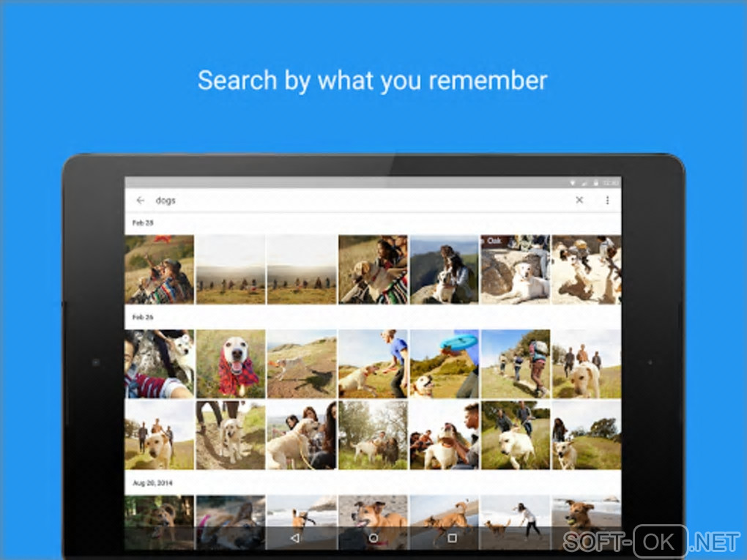Screen dimensions: 747x560
Task: Open photo of man petting dog's face
Action: (x=445, y=436)
